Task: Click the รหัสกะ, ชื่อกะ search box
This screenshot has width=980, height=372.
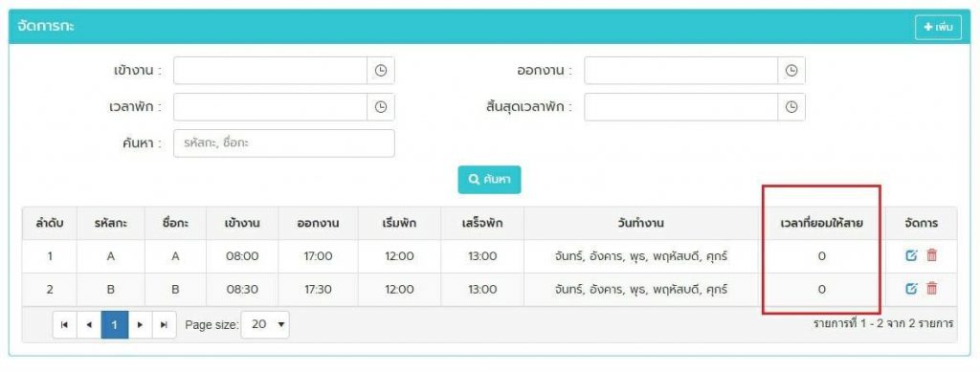Action: click(283, 142)
